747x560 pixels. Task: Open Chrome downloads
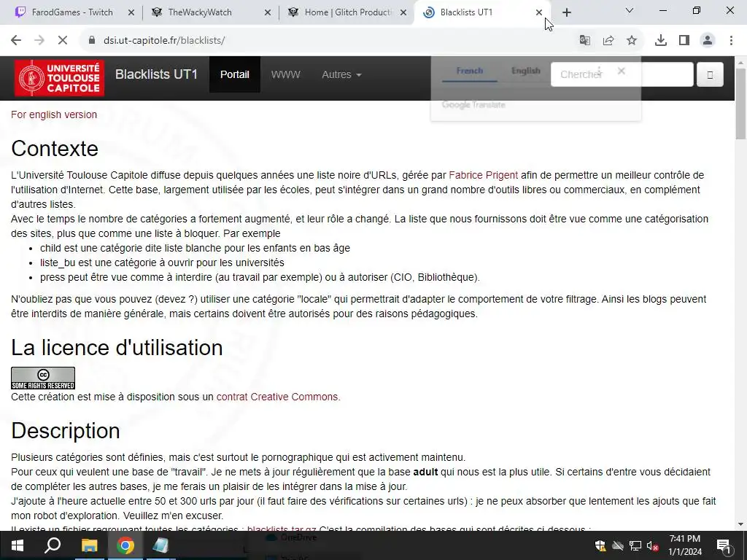(x=661, y=41)
